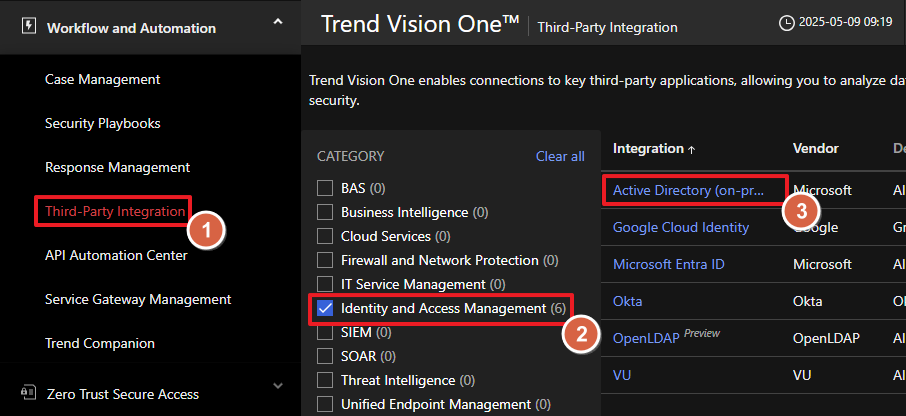
Task: Enable the BAS category checkbox
Action: tap(324, 187)
